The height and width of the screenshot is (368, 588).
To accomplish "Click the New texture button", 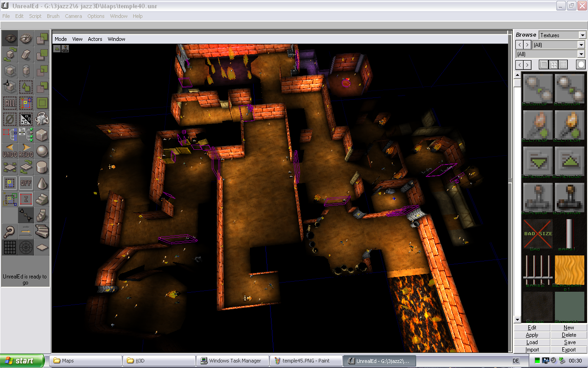I will point(569,328).
